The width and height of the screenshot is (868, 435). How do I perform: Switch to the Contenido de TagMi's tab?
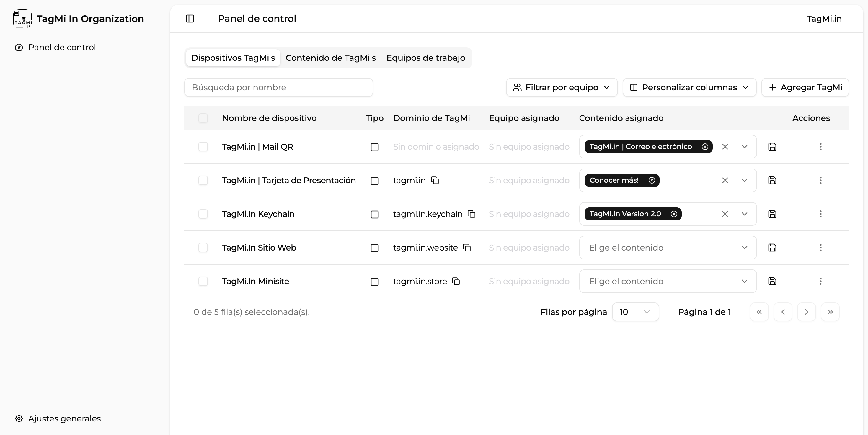coord(331,58)
